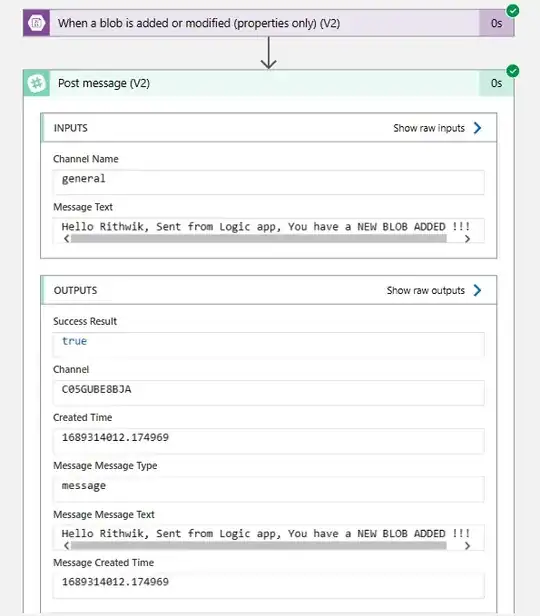Select the Message Message Type value message
Image resolution: width=540 pixels, height=616 pixels.
[269, 489]
